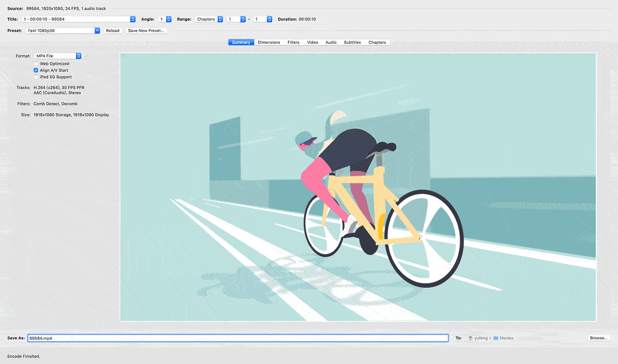
Task: Uncheck Align A/V Start
Action: click(36, 70)
